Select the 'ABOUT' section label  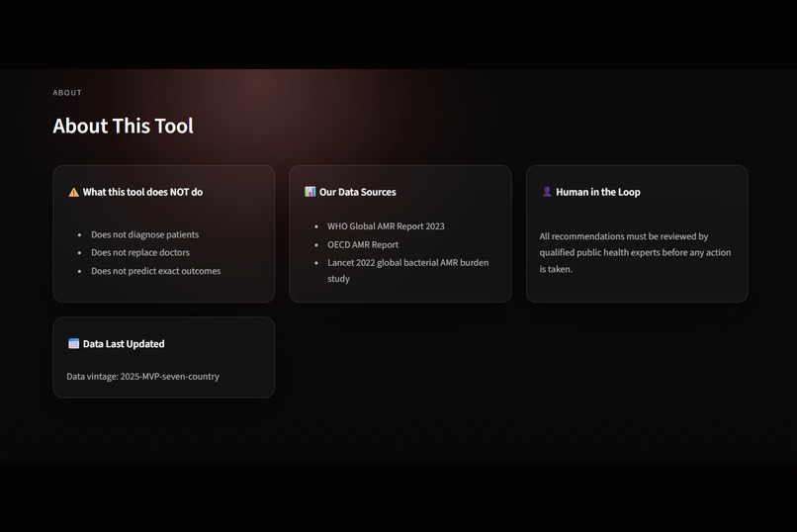(x=67, y=93)
